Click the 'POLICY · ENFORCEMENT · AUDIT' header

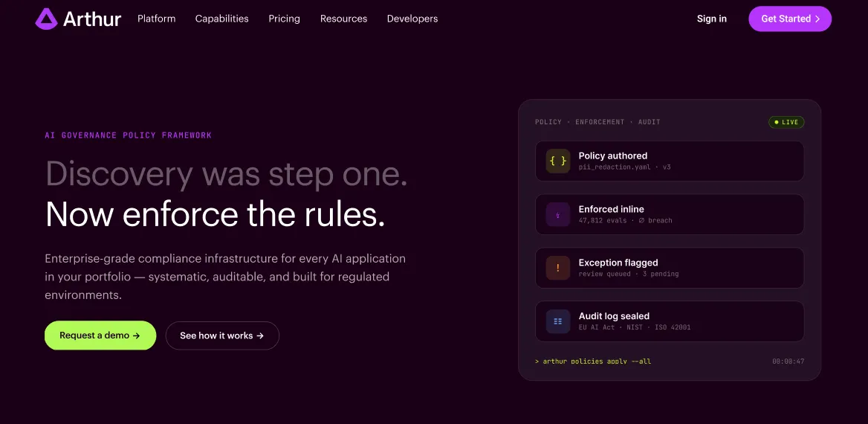[597, 122]
